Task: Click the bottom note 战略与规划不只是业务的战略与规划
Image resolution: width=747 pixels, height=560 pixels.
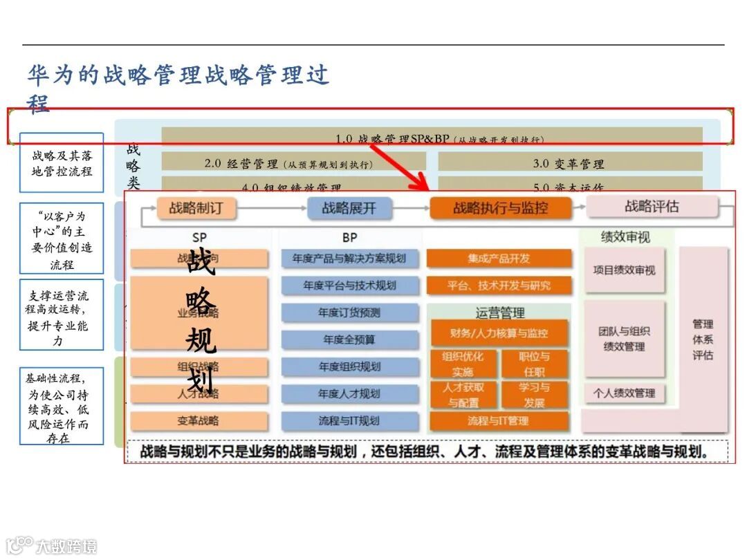Action: click(x=427, y=451)
